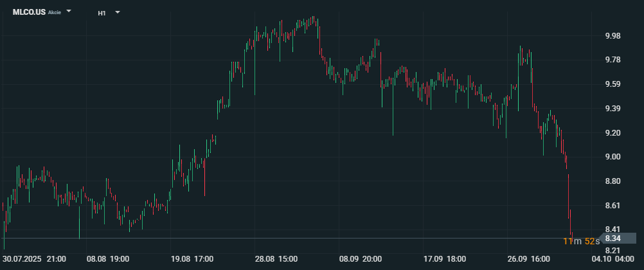Expand the H1 timeframe dropdown arrow
Screen dimensions: 644x270
(x=117, y=12)
